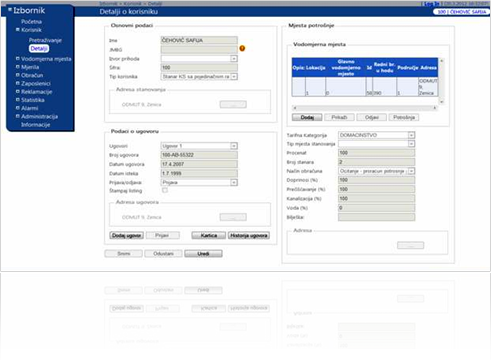491x360 pixels.
Task: Click the Lokacija column header
Action: [x=315, y=68]
